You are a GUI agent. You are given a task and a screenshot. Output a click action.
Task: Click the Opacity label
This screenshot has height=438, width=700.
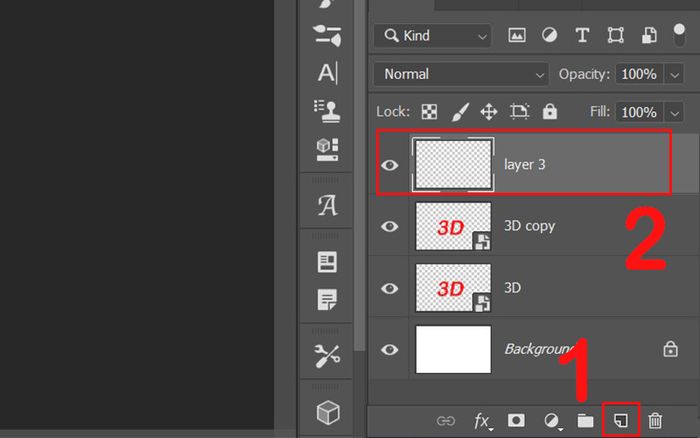point(584,74)
